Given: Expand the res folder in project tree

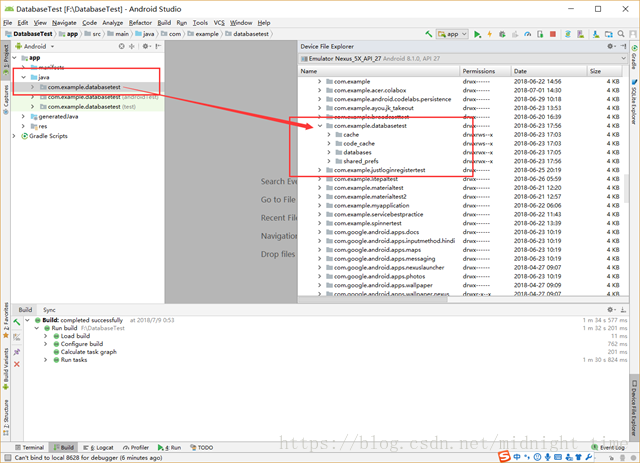Looking at the screenshot, I should 23,126.
